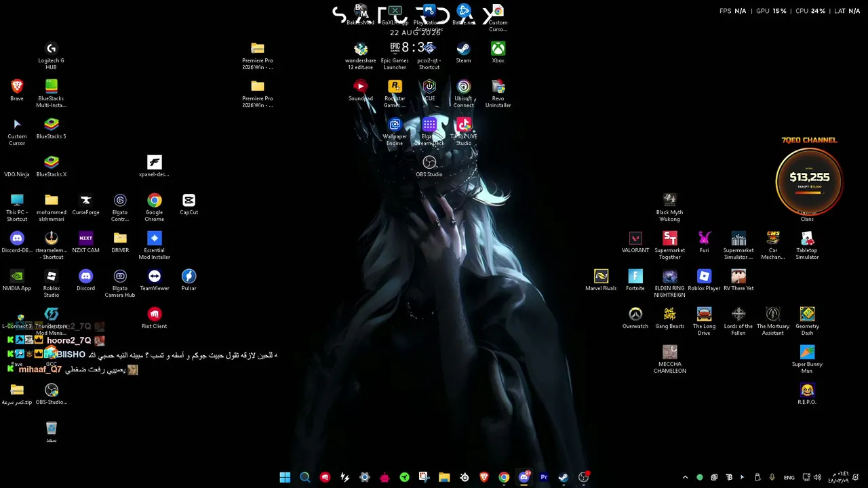Open the Black Myth Wukong game icon
This screenshot has height=488, width=868.
(x=669, y=207)
